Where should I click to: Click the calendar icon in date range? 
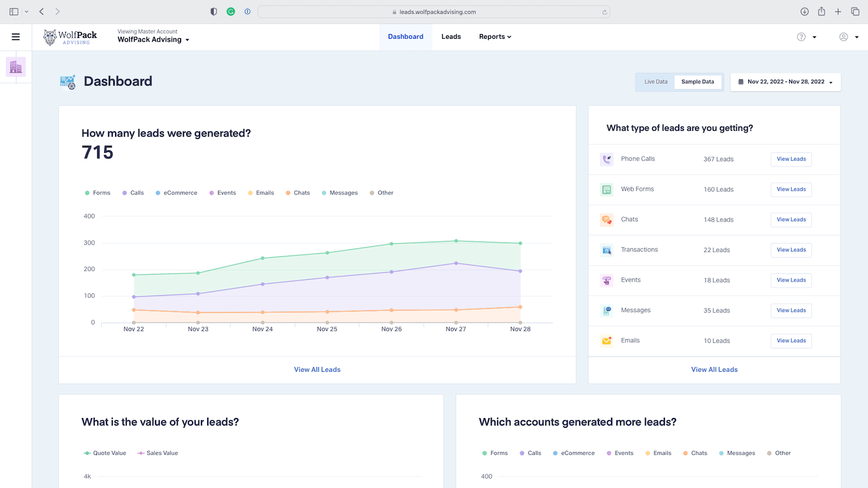tap(741, 82)
